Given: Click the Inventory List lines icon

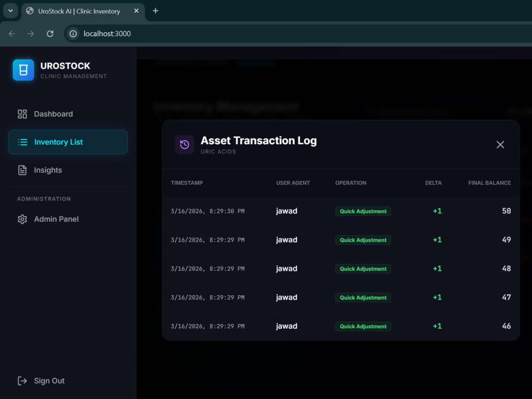Looking at the screenshot, I should pyautogui.click(x=22, y=142).
